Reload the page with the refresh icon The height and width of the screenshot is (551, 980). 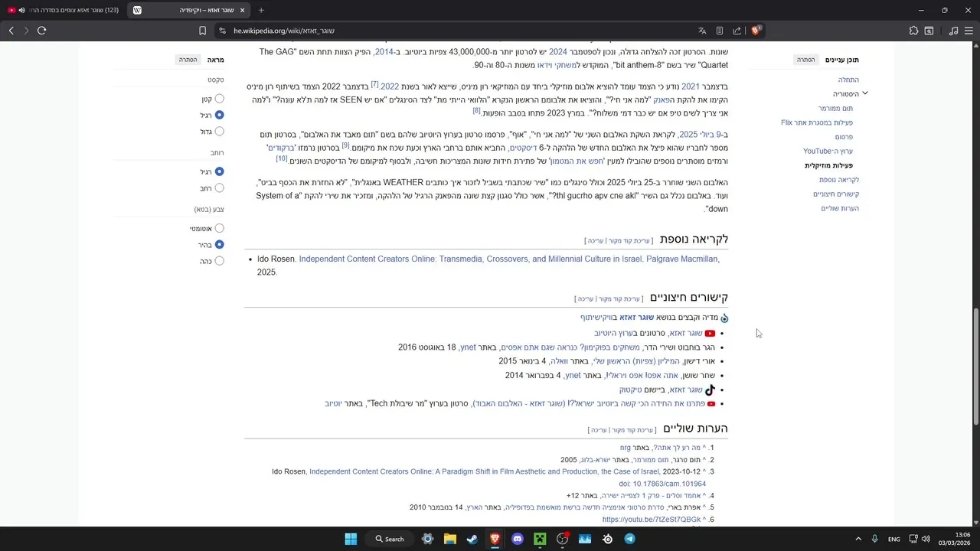41,31
